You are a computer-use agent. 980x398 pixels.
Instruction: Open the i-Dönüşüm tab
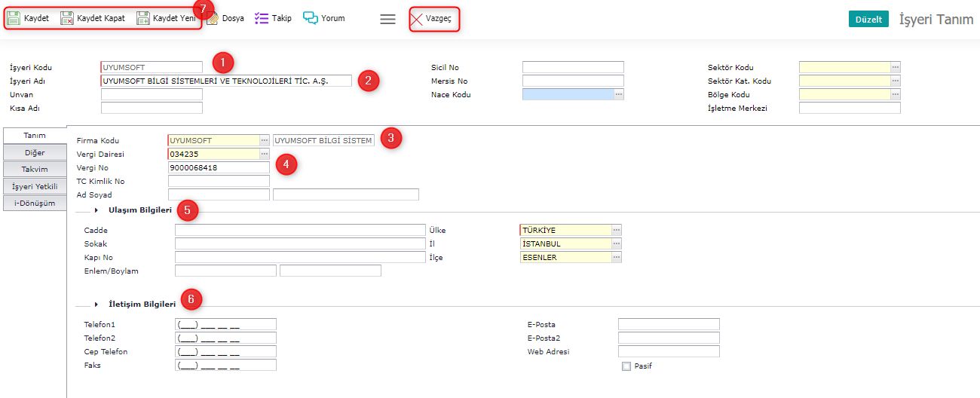pyautogui.click(x=35, y=203)
